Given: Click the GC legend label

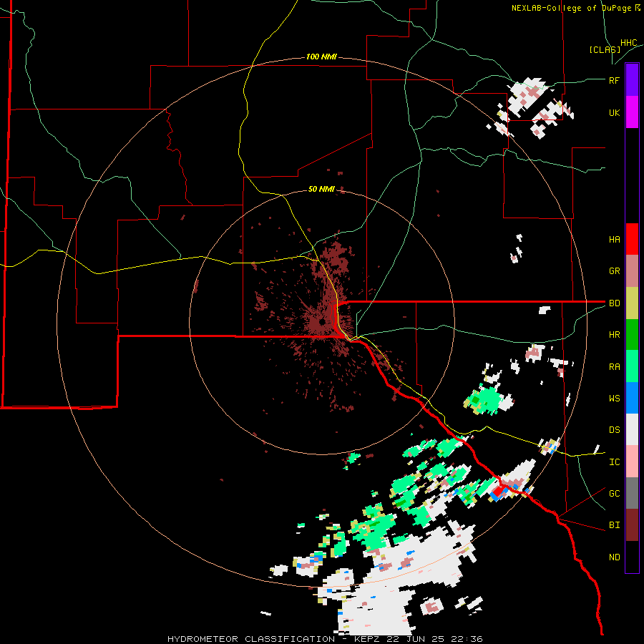Looking at the screenshot, I should coord(614,494).
